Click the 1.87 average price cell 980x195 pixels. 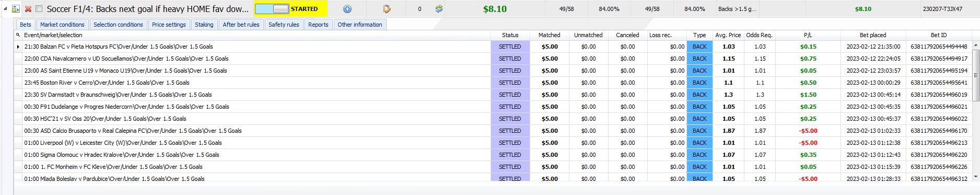pos(728,131)
